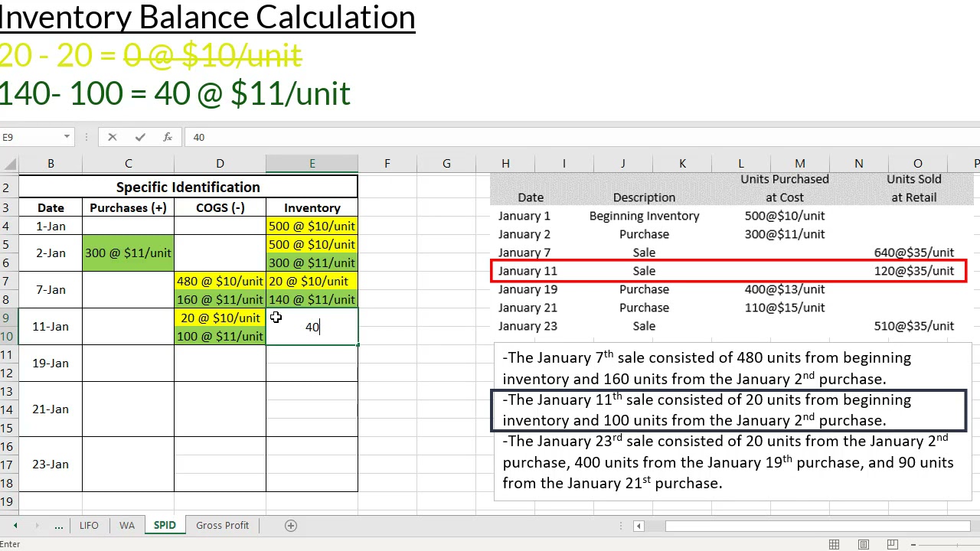
Task: Select column D header
Action: coord(220,163)
